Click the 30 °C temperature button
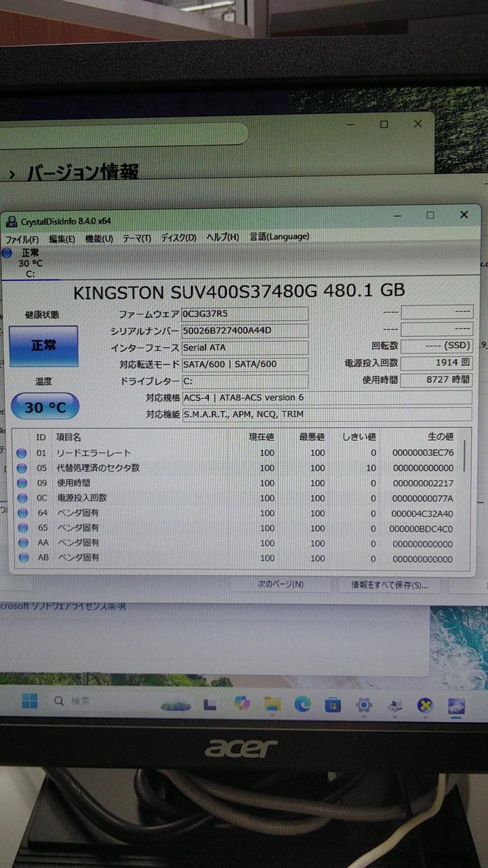 click(x=45, y=407)
